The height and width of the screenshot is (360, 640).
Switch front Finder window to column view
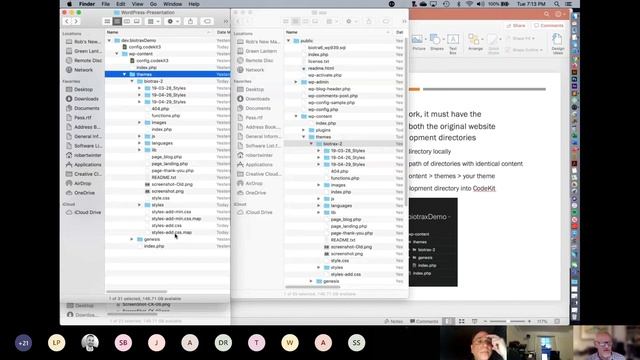tap(127, 21)
